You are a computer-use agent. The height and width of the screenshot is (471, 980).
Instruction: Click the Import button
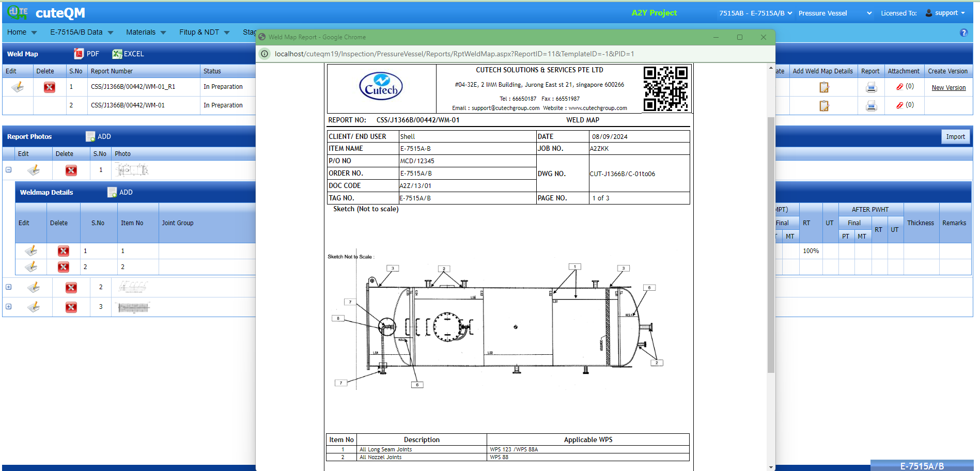[955, 137]
